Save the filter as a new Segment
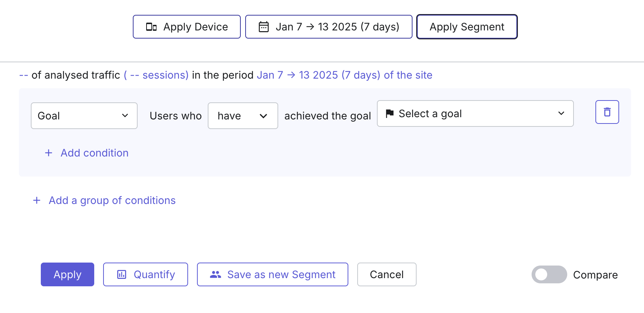This screenshot has width=644, height=313. [272, 274]
